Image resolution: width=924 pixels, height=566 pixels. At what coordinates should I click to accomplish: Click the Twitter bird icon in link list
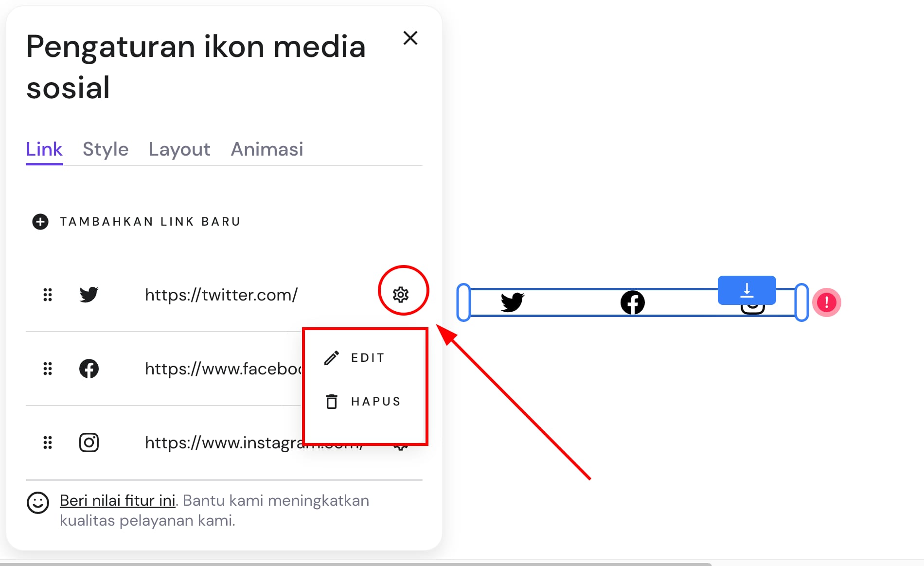89,295
